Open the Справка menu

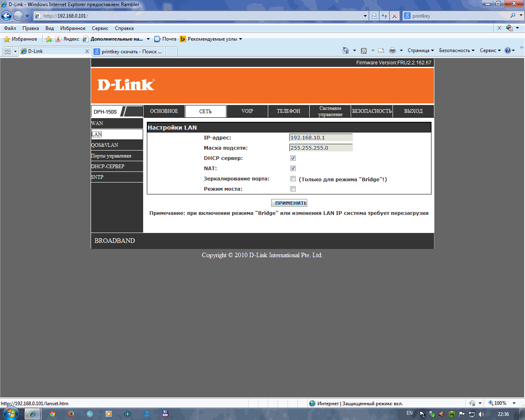[x=124, y=28]
